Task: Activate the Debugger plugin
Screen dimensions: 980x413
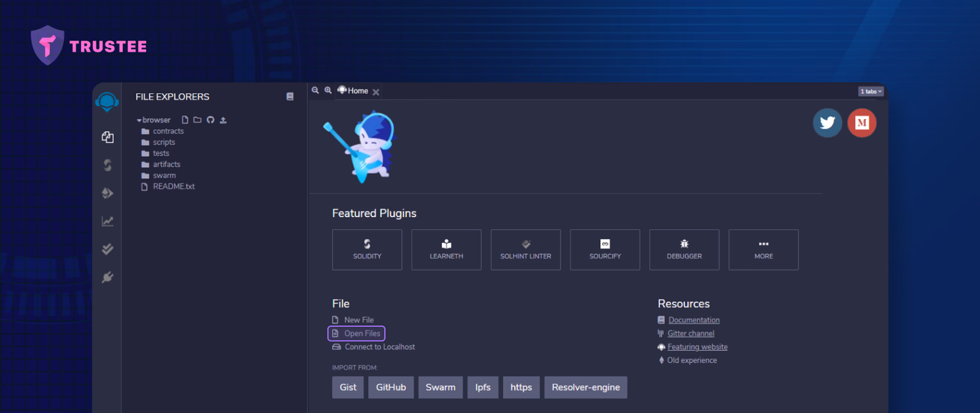Action: [684, 250]
